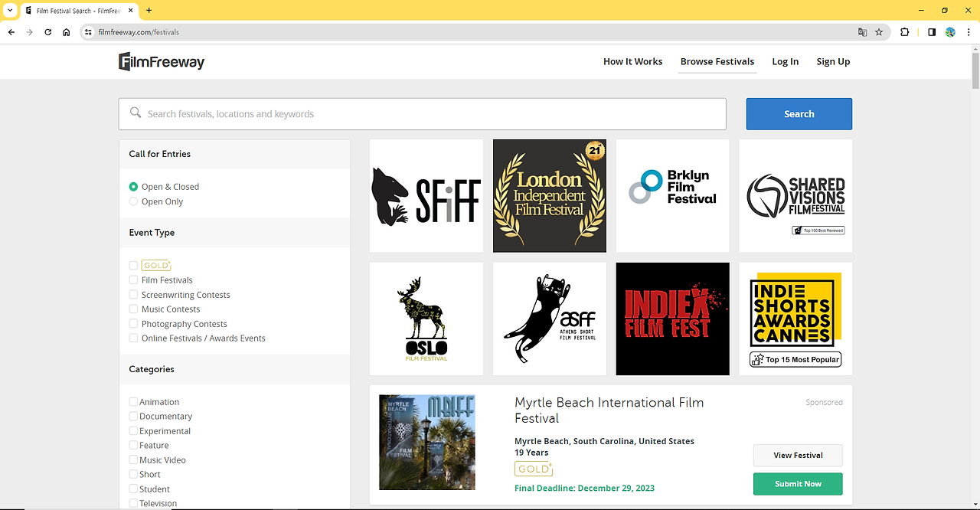Click the Final Deadline: December 29, 2023 text
Screen dimensions: 980x510
point(584,489)
